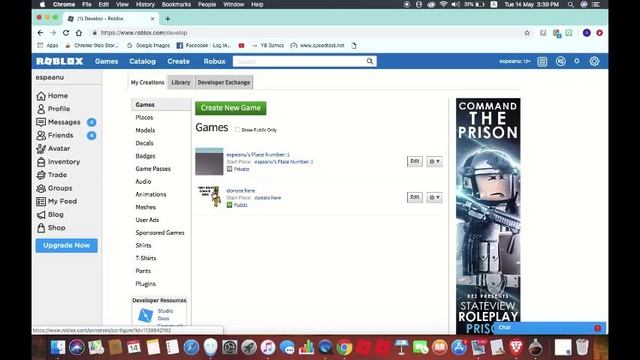Open Blog in the sidebar
Viewport: 640px width, 360px height.
pyautogui.click(x=50, y=214)
